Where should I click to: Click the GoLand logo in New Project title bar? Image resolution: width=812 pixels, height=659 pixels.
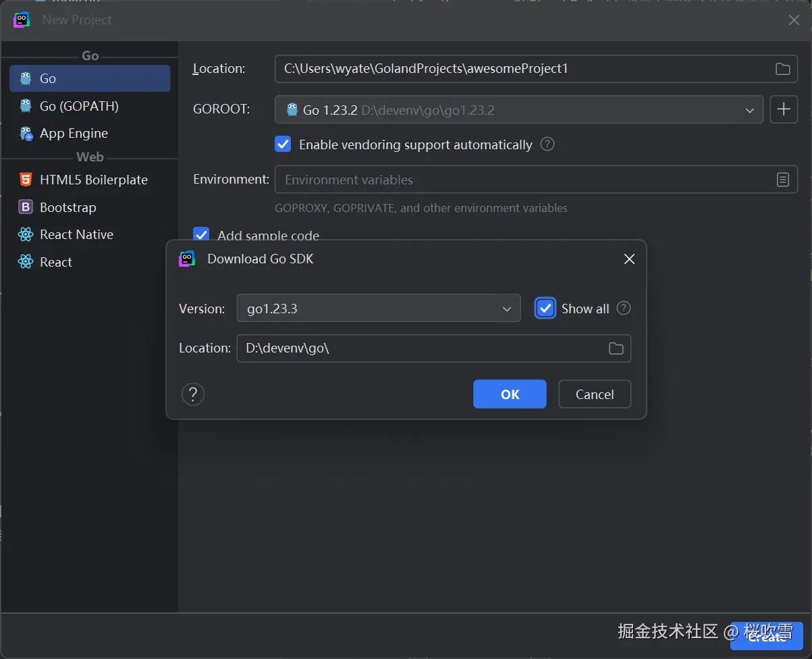point(22,20)
